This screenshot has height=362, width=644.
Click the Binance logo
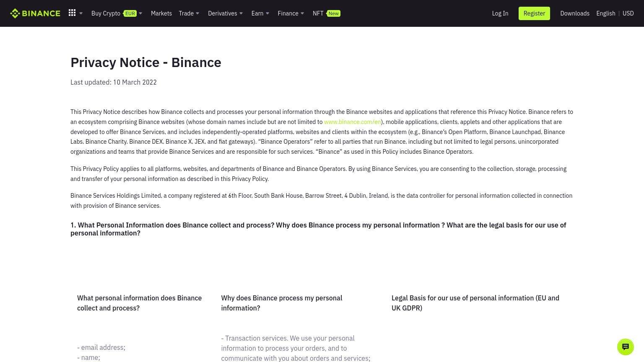point(35,13)
